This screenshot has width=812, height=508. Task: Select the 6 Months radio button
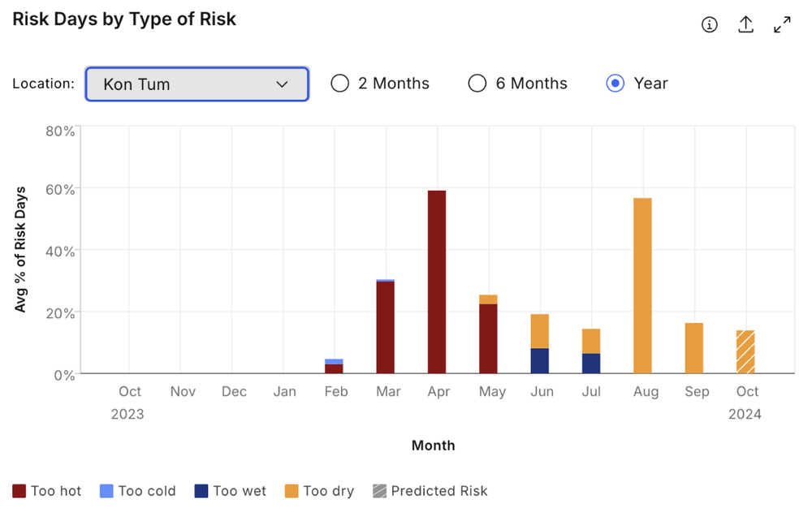point(477,84)
